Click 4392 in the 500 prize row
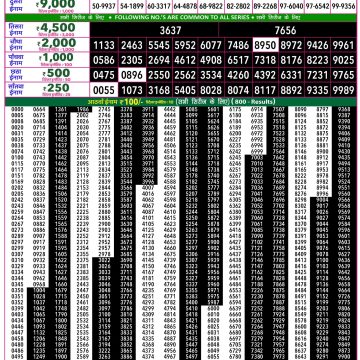This screenshot has width=360, height=360. coord(265,75)
